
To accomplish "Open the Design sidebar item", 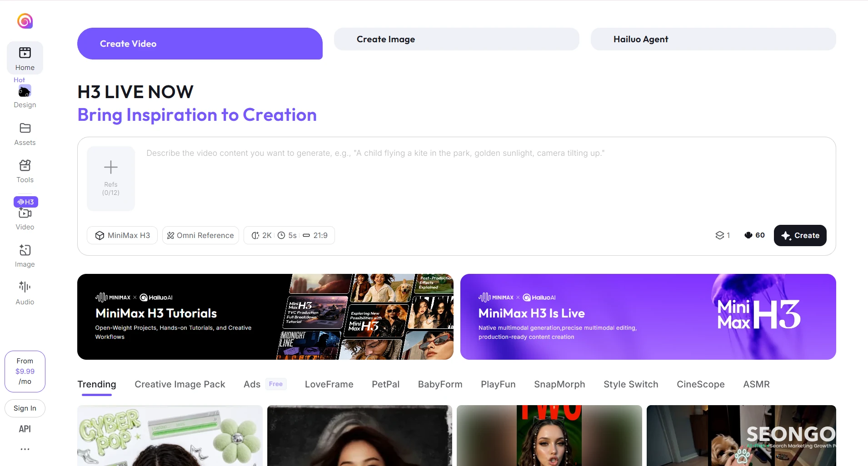I will tap(25, 97).
